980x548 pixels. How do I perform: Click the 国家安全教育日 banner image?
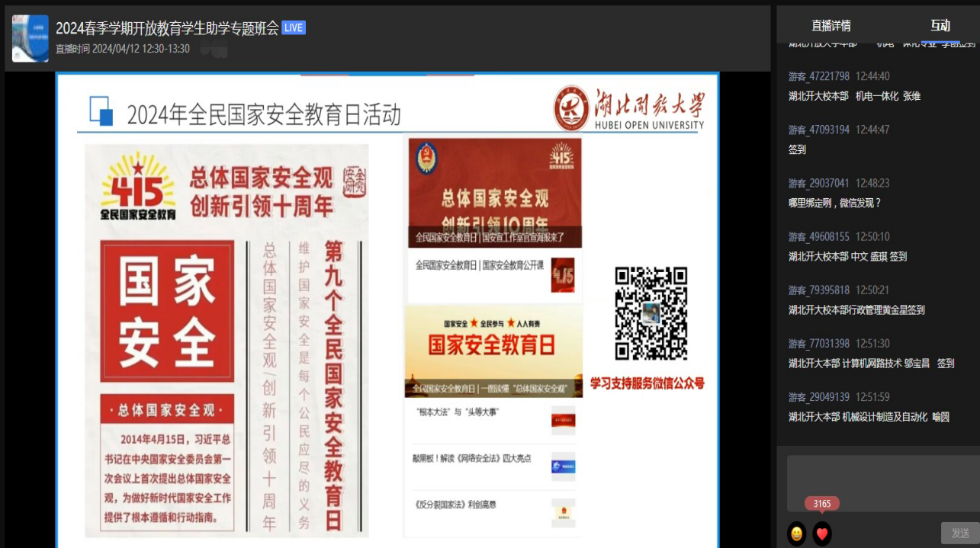(x=493, y=343)
